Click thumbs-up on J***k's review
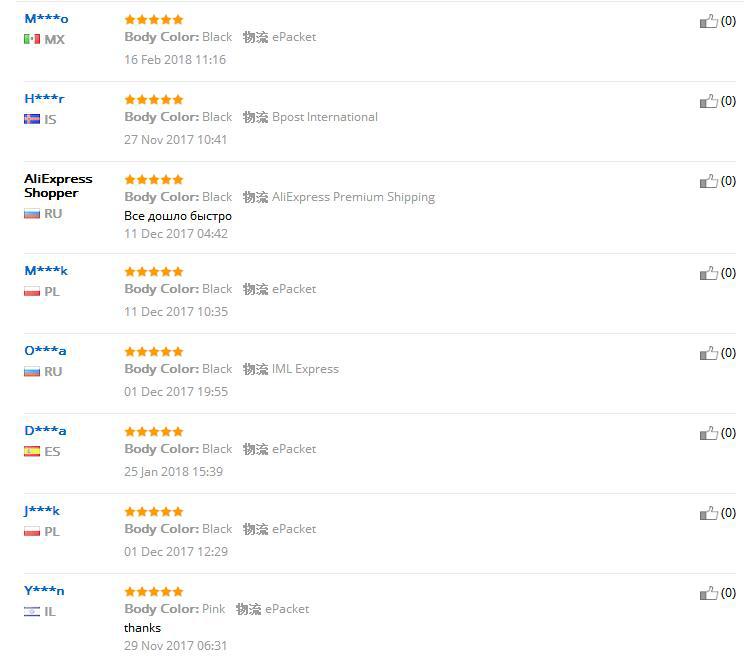Viewport: 750px width, 661px height. (708, 513)
